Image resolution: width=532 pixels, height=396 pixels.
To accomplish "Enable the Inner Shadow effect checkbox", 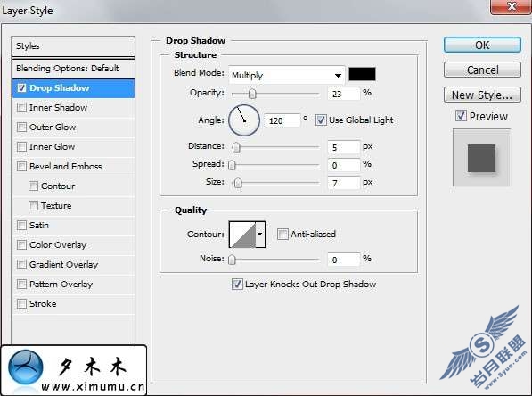I will (x=21, y=108).
